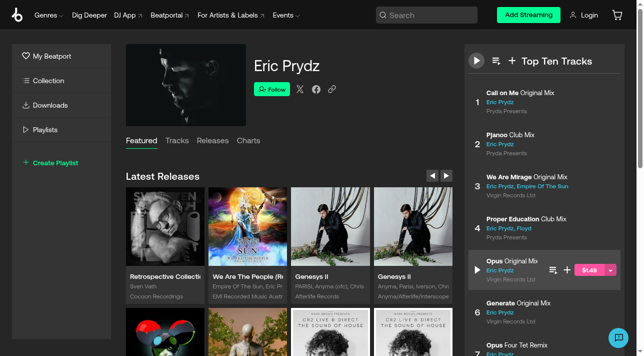The image size is (644, 356).
Task: Click the Playlists play icon
Action: [x=26, y=130]
